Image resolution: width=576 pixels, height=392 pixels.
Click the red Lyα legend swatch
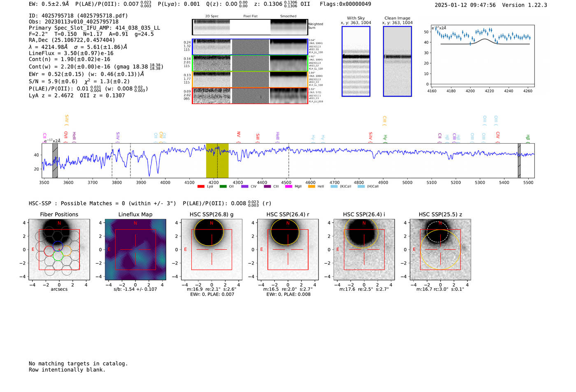click(x=201, y=186)
